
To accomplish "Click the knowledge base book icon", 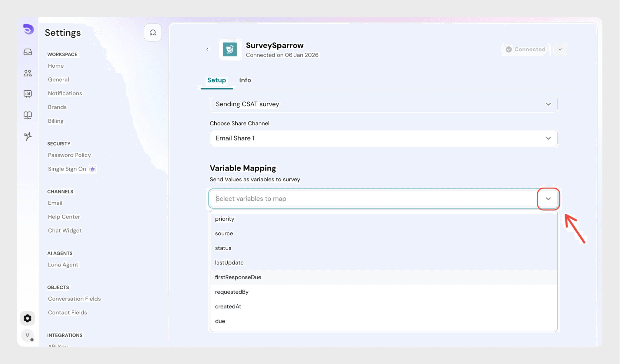I will click(28, 115).
